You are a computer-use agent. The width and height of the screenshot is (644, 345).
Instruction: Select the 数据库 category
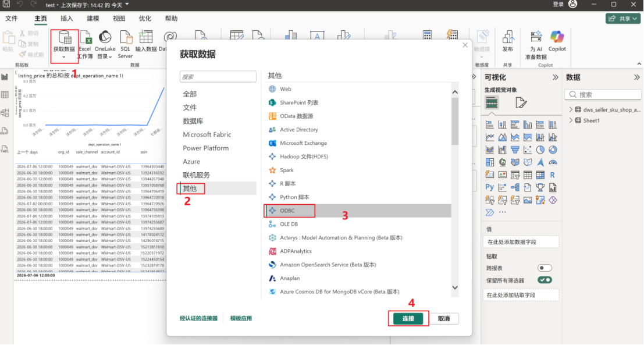pyautogui.click(x=218, y=121)
